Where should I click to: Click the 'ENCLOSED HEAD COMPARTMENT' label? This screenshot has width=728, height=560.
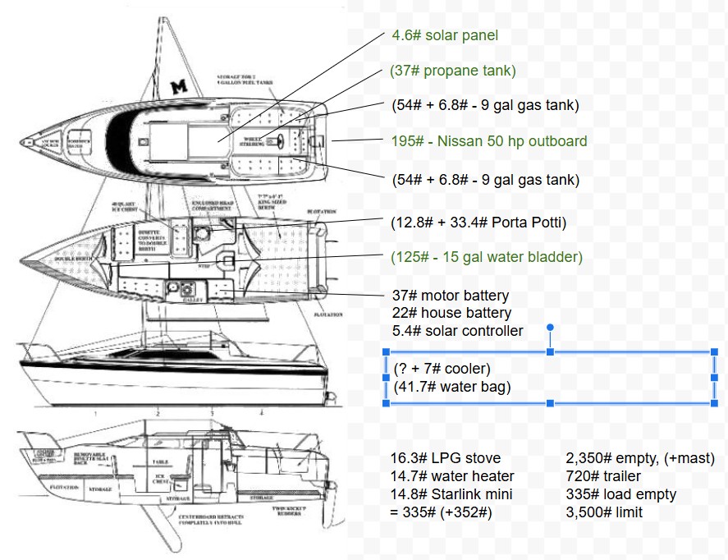213,206
